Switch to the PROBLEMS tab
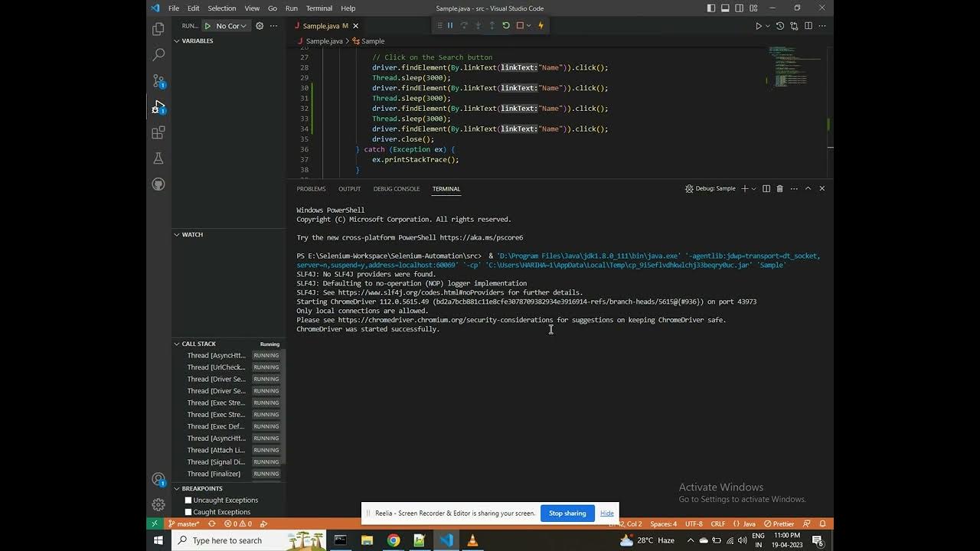 click(311, 189)
